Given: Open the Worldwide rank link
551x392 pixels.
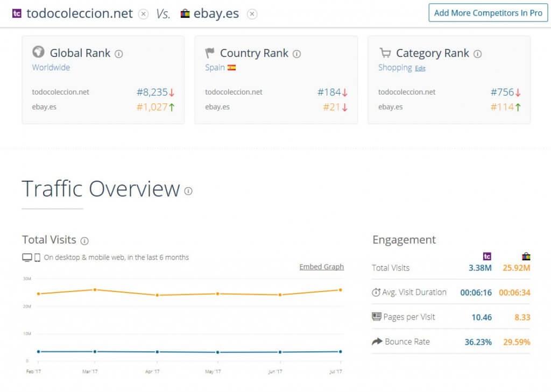Looking at the screenshot, I should pyautogui.click(x=51, y=67).
